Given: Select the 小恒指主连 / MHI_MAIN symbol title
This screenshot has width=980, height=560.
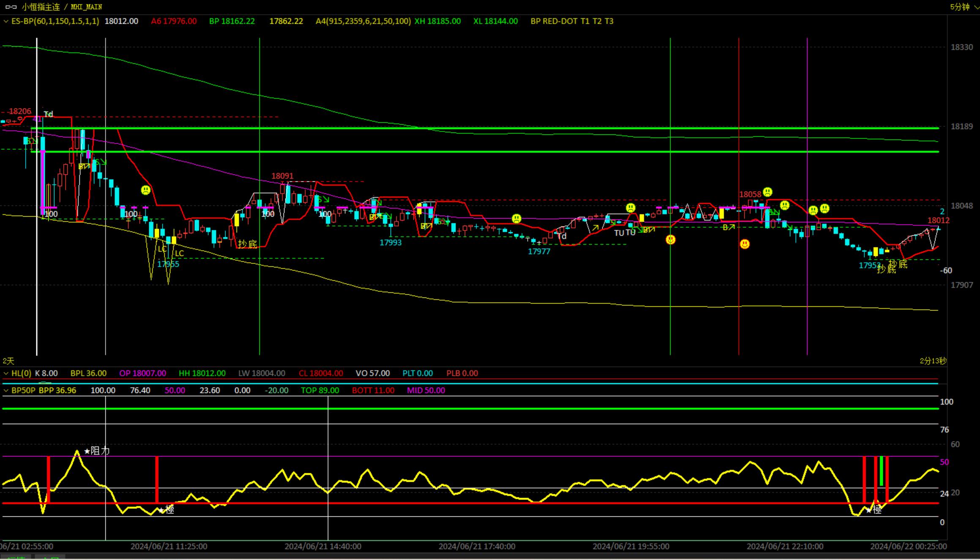Looking at the screenshot, I should tap(62, 7).
